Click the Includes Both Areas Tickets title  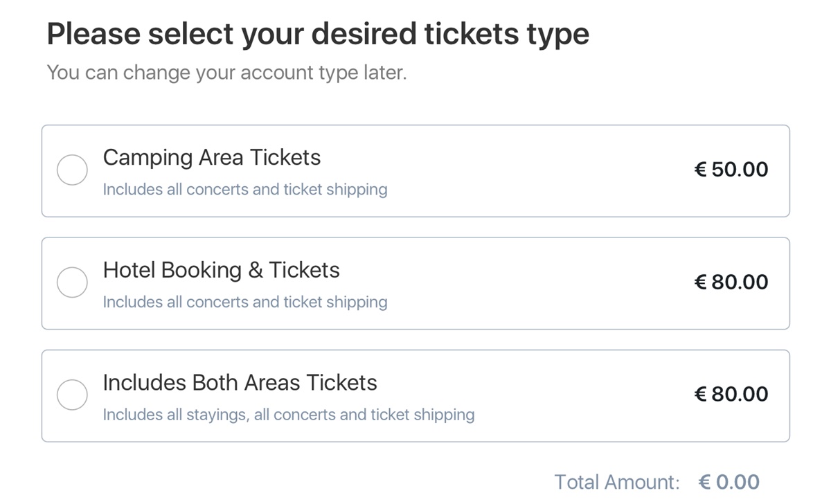(x=240, y=383)
